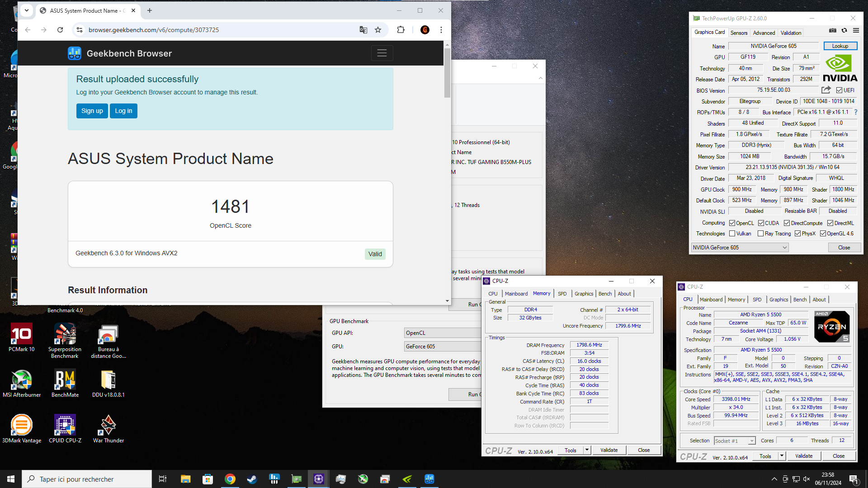Click the NVIDIA icon in the taskbar

(x=407, y=479)
